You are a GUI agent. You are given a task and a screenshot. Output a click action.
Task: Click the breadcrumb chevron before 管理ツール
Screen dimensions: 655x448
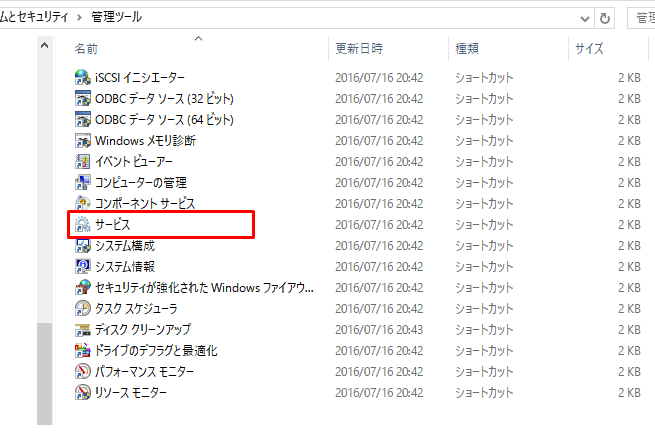(x=79, y=18)
